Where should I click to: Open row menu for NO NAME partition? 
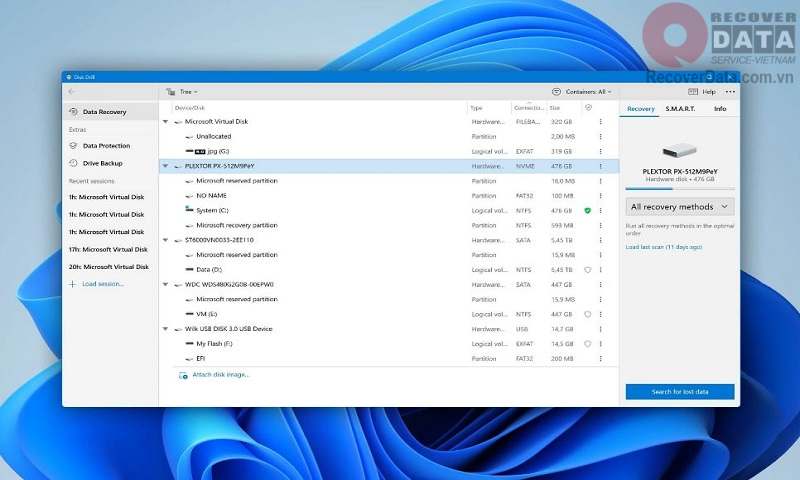601,196
